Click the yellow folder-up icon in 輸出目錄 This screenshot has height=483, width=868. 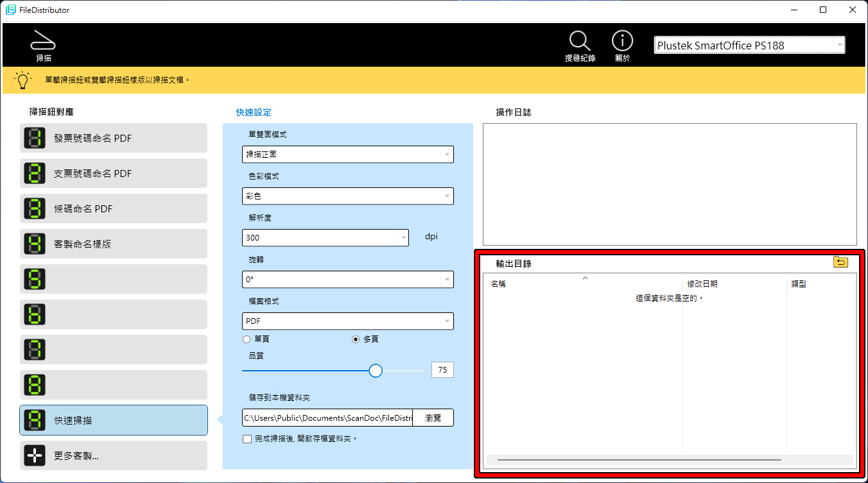click(x=840, y=262)
